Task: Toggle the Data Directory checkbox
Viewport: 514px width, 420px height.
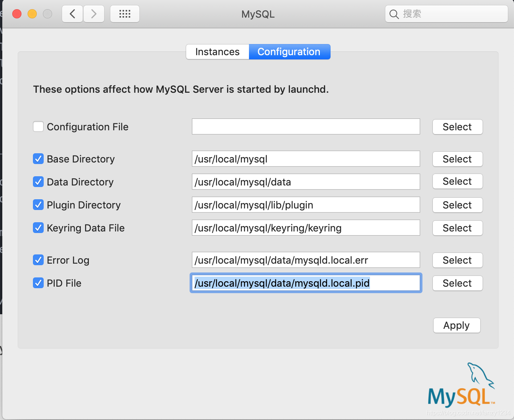Action: pyautogui.click(x=38, y=182)
